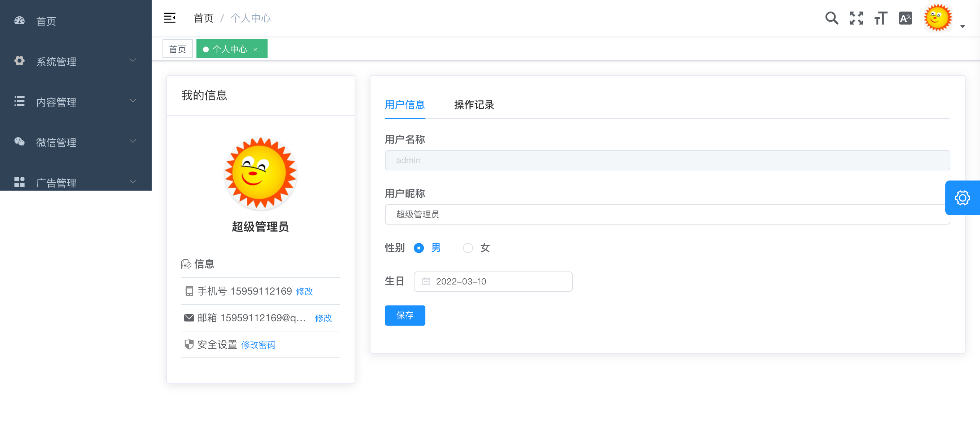Open the user avatar dropdown arrow

pos(963,26)
